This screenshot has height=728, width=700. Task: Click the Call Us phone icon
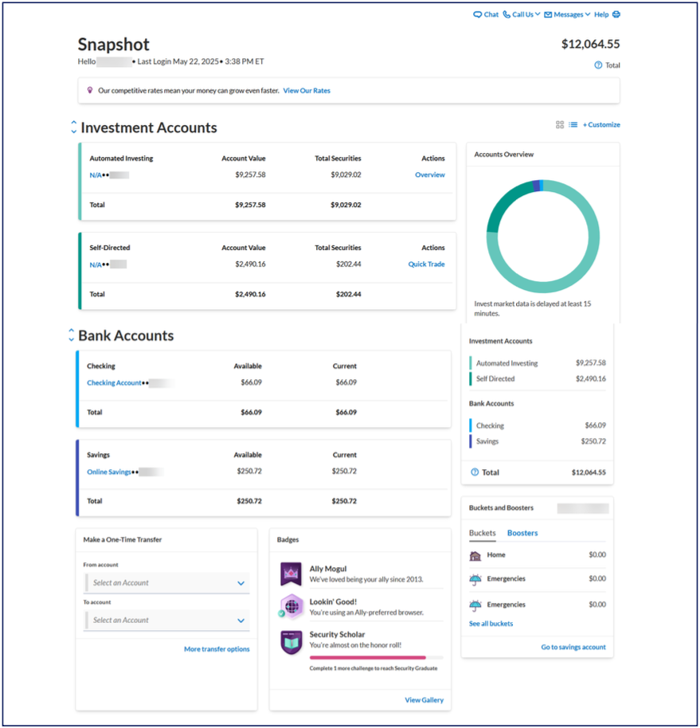[506, 14]
